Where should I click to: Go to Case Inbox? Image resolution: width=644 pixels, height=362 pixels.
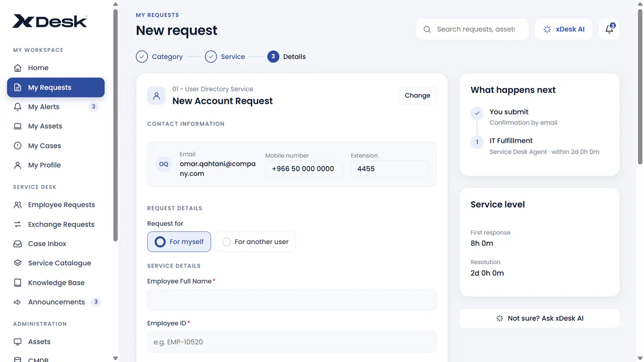[56, 244]
